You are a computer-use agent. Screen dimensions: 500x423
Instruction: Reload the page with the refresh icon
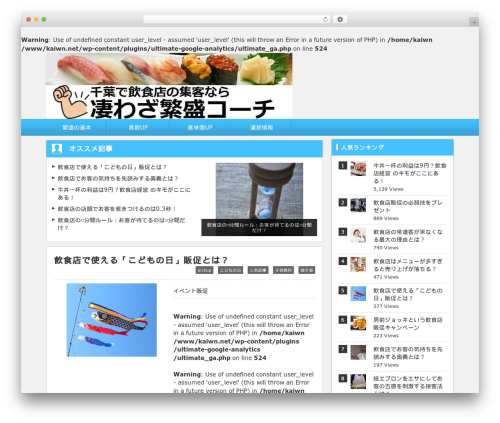pyautogui.click(x=325, y=20)
